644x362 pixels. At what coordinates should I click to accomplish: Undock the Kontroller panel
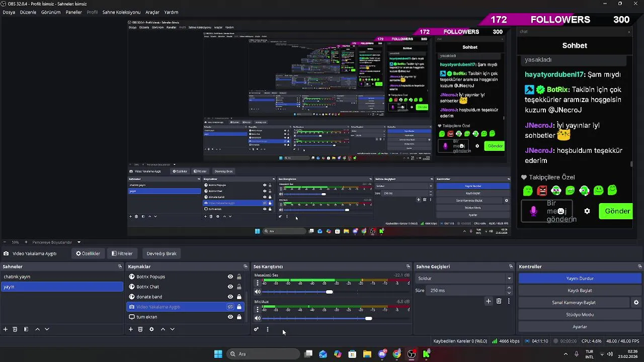[x=639, y=266]
